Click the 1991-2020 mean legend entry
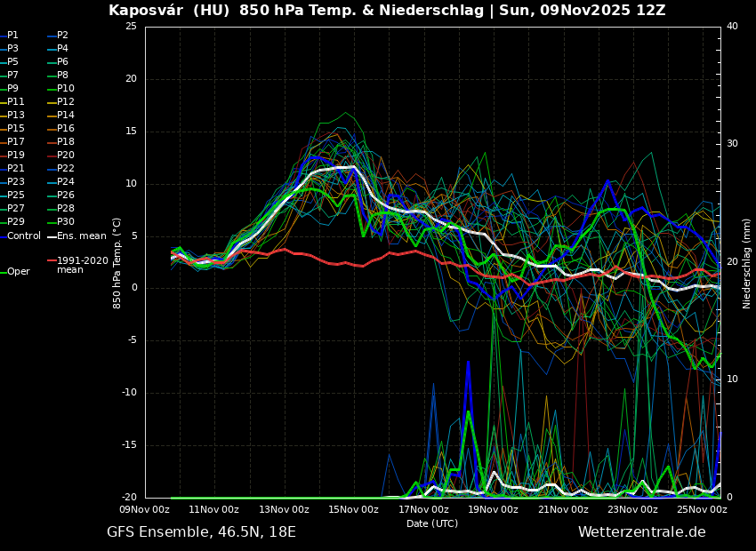Screen dimensions: 756x551 (x=82, y=265)
